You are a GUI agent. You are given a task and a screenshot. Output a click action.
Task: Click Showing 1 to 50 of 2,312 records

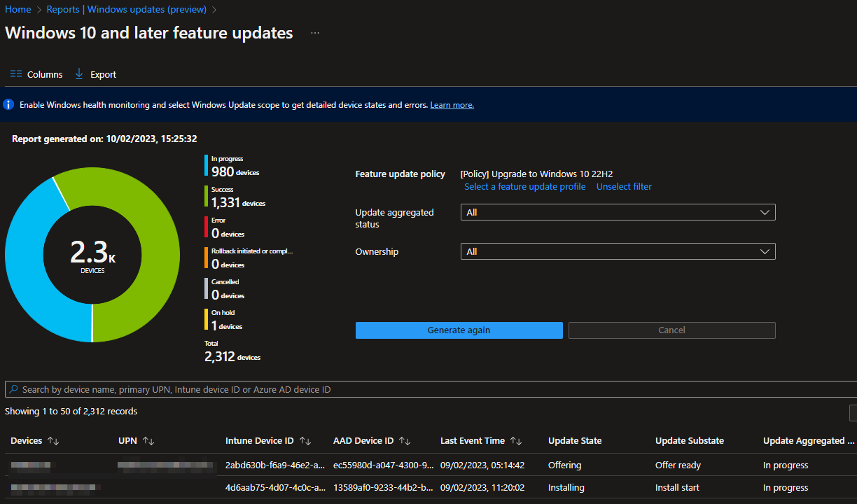click(71, 412)
